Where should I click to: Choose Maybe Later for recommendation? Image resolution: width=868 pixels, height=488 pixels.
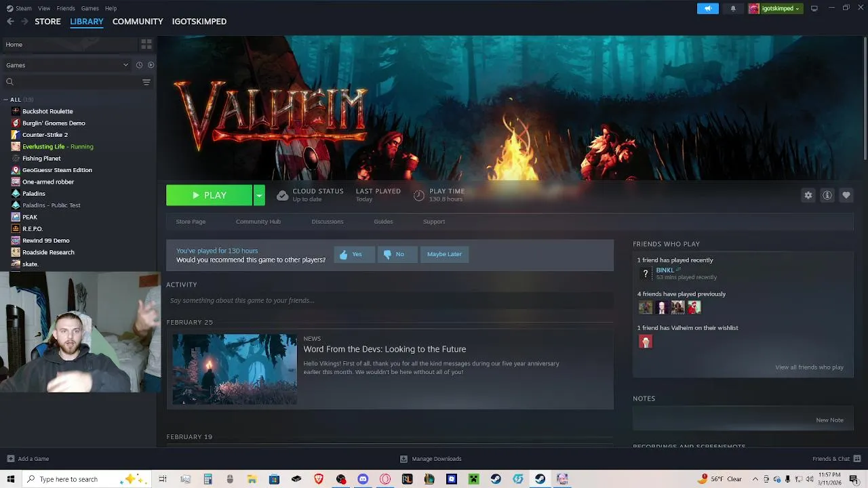point(444,254)
